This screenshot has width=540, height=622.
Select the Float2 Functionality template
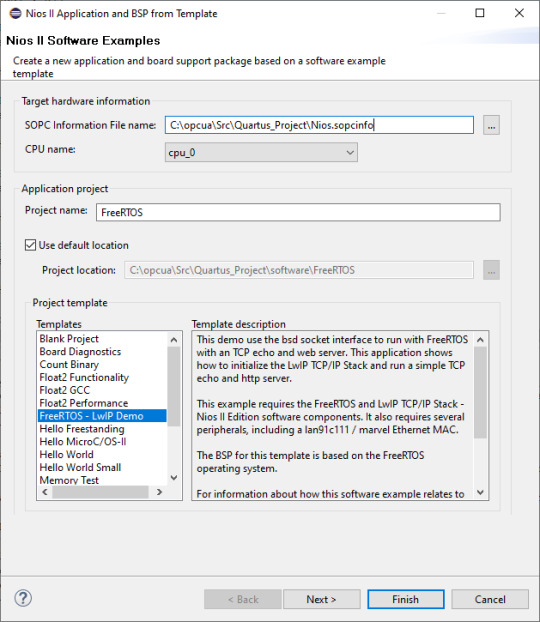(x=84, y=377)
